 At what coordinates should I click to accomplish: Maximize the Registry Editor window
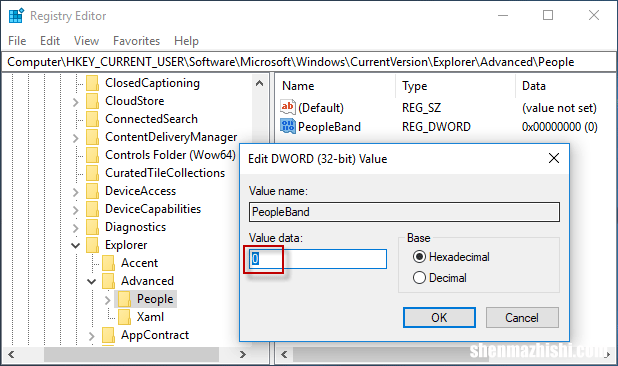pyautogui.click(x=548, y=16)
